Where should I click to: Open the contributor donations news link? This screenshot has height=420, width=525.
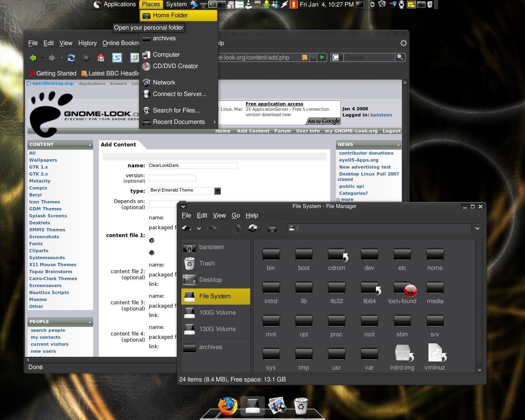click(x=366, y=153)
